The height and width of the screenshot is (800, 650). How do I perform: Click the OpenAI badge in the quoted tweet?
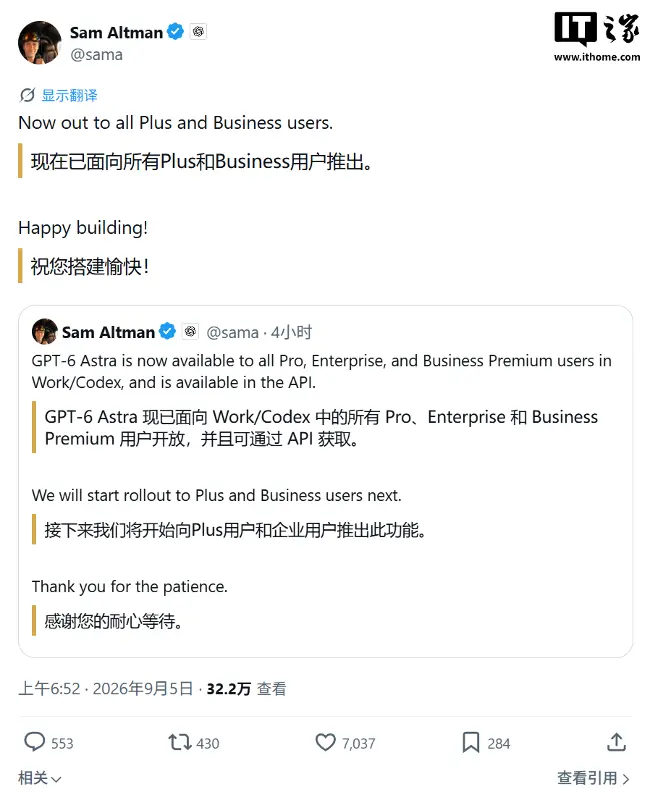190,332
